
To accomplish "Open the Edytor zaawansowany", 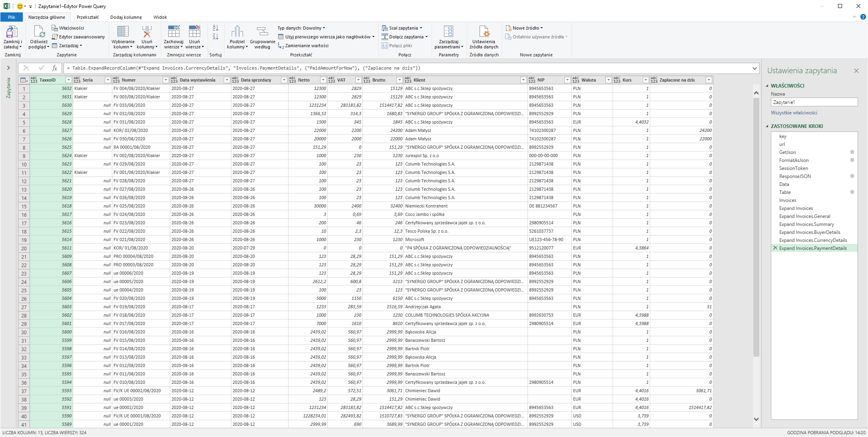I will pyautogui.click(x=78, y=37).
